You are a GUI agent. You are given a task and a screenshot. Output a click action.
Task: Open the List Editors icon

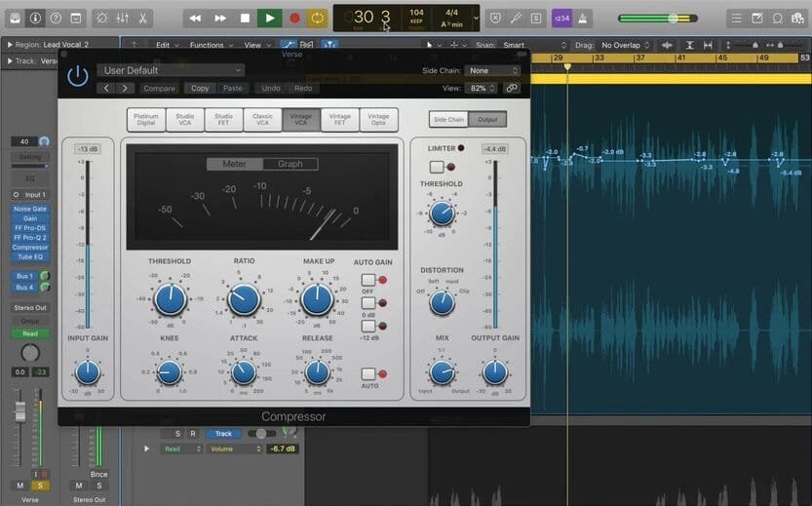tap(736, 19)
